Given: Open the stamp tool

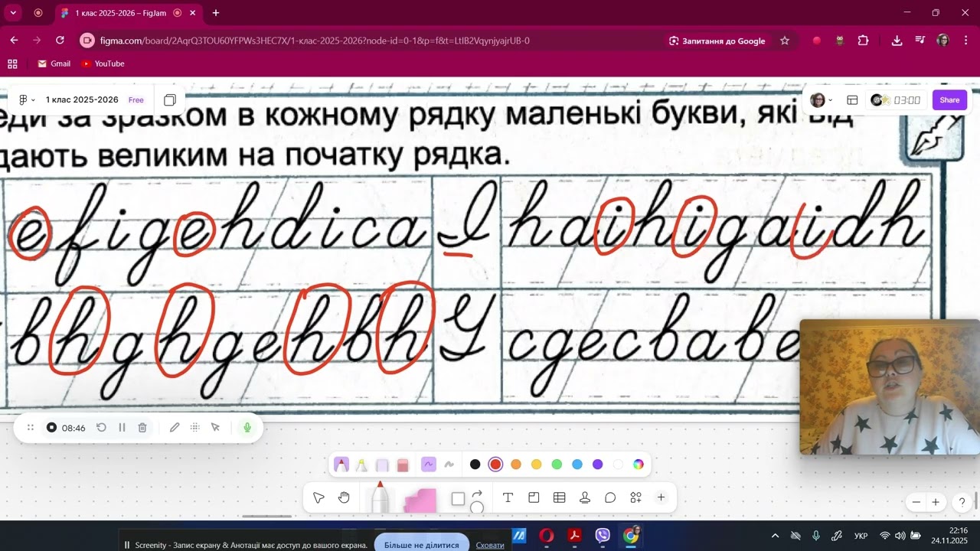Looking at the screenshot, I should pos(585,498).
